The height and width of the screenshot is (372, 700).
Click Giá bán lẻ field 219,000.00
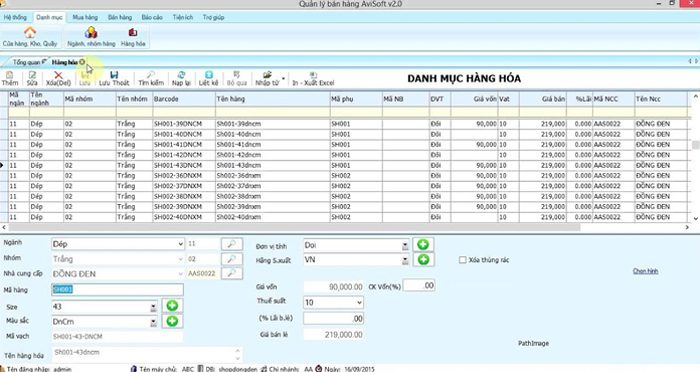pos(333,334)
